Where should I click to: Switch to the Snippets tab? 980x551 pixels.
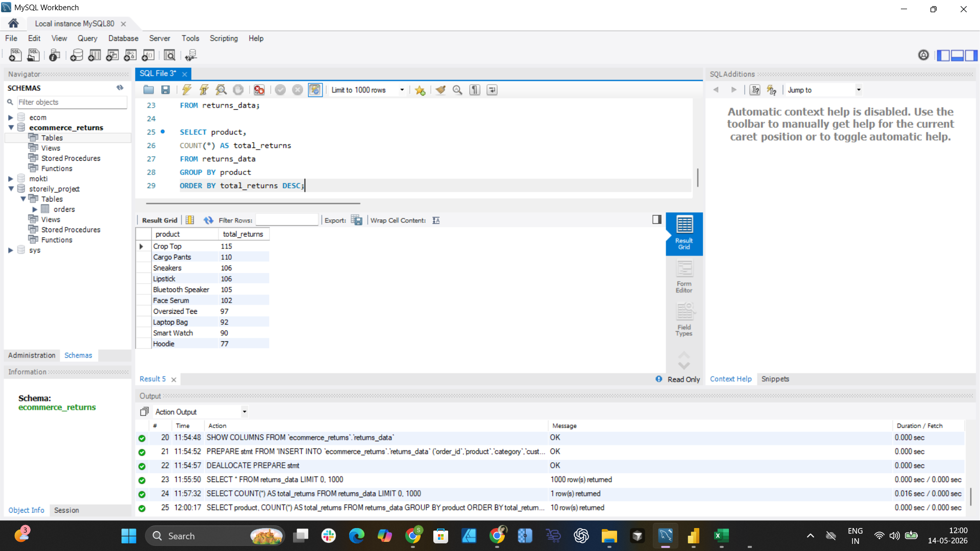click(x=775, y=379)
